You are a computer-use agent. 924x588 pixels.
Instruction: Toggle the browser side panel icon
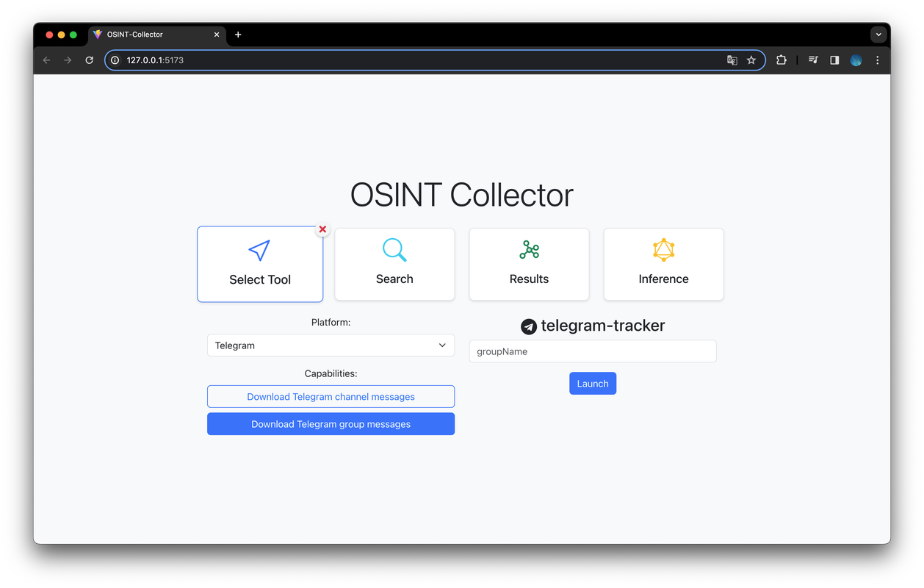[x=834, y=60]
